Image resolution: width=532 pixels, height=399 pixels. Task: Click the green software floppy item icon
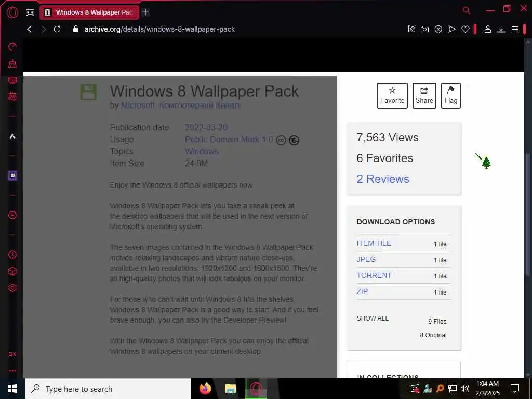[x=88, y=92]
